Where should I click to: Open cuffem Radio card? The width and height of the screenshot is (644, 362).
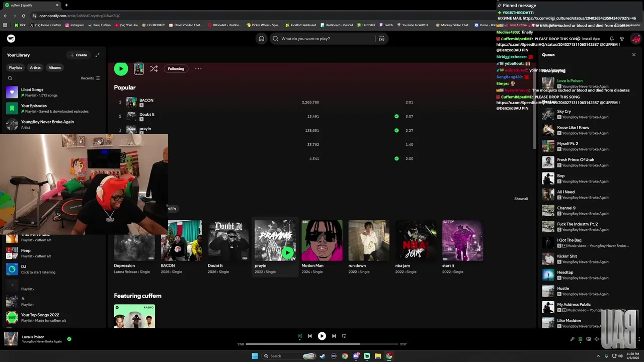click(134, 316)
